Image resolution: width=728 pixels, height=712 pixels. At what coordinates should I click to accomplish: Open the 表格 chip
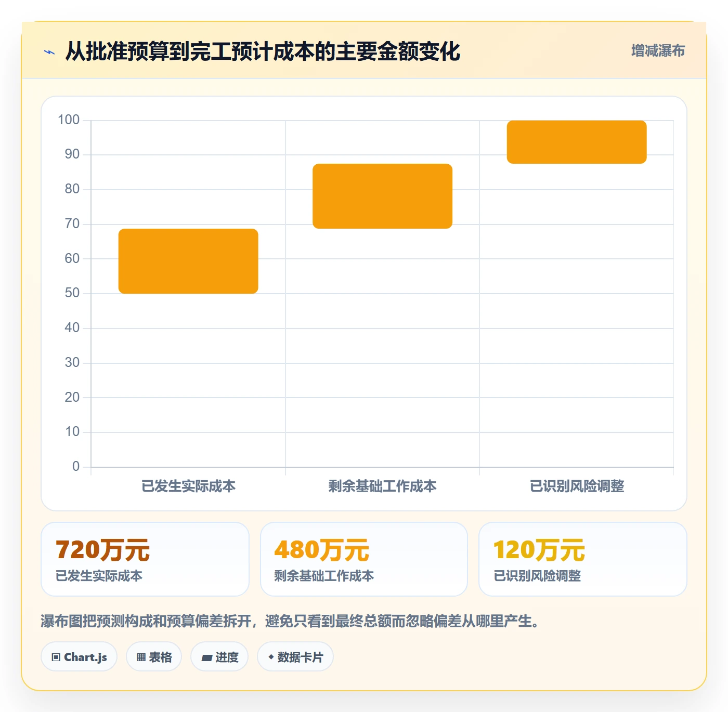tap(154, 657)
